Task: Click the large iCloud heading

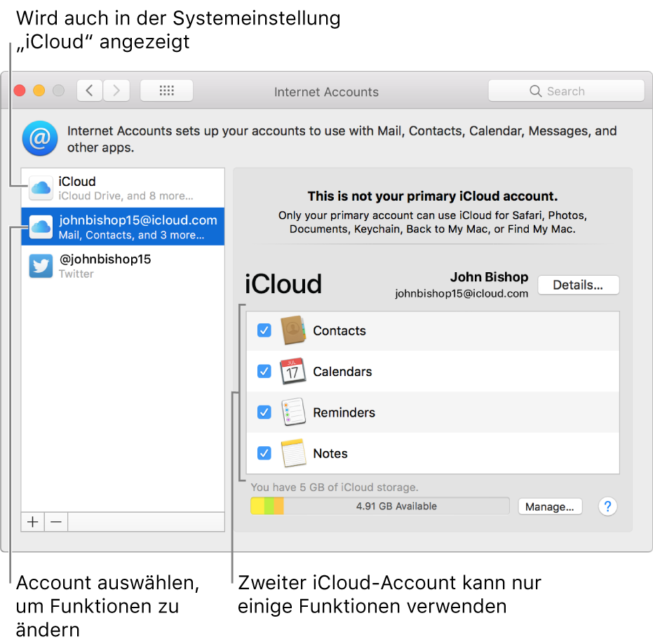Action: point(283,284)
